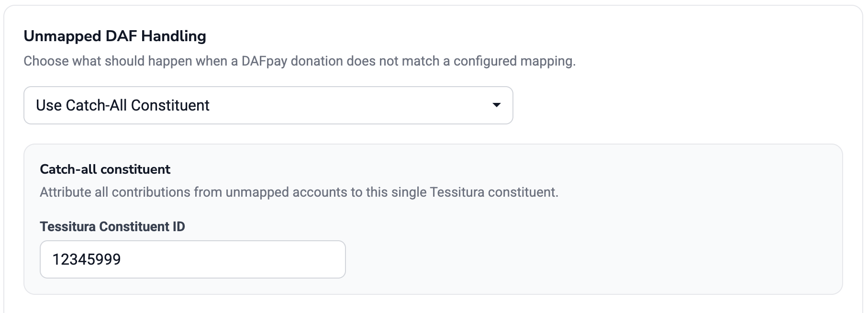Click the dropdown caret arrow icon

click(497, 105)
